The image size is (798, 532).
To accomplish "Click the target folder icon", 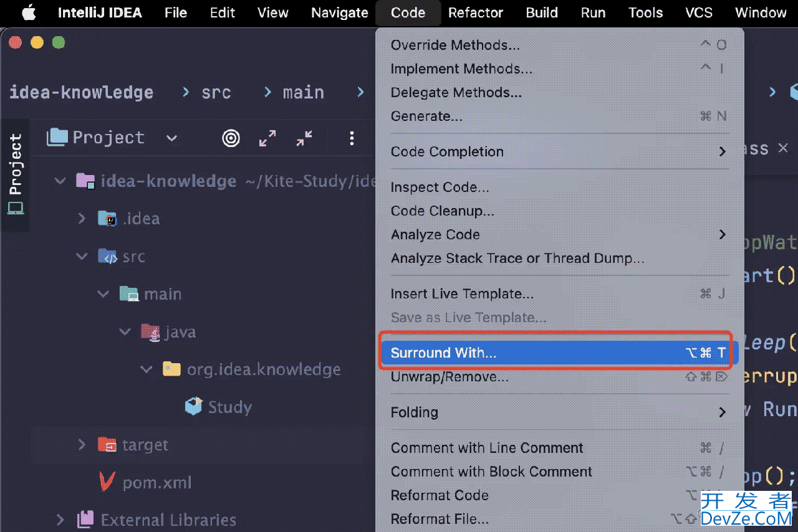I will pos(107,445).
